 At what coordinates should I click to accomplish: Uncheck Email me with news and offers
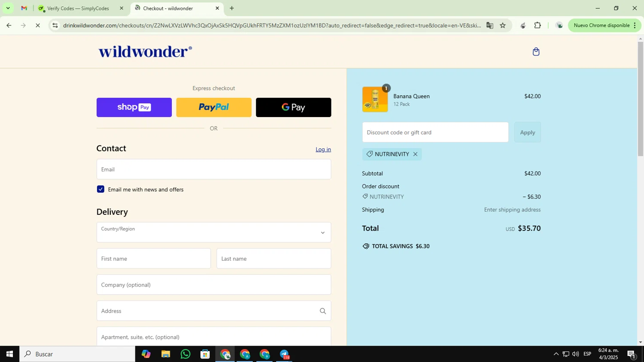pyautogui.click(x=100, y=189)
